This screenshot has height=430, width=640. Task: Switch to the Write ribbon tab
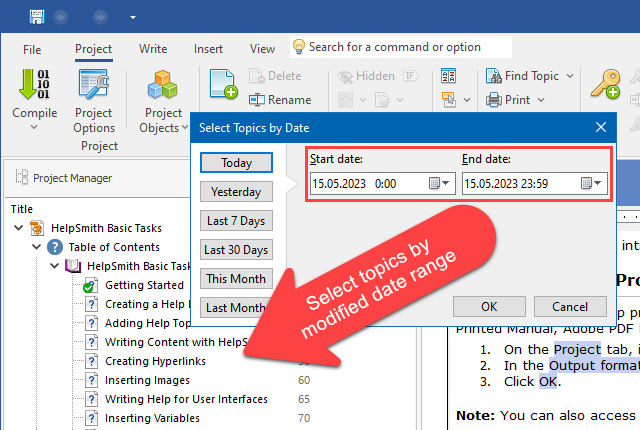pyautogui.click(x=153, y=49)
